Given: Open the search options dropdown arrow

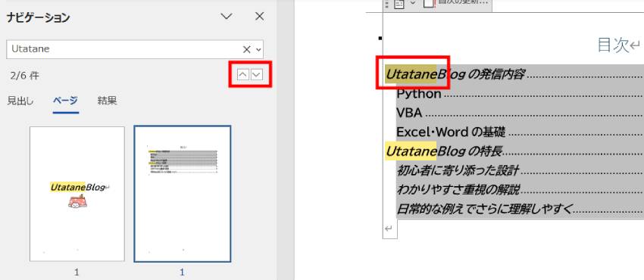Looking at the screenshot, I should click(x=258, y=50).
